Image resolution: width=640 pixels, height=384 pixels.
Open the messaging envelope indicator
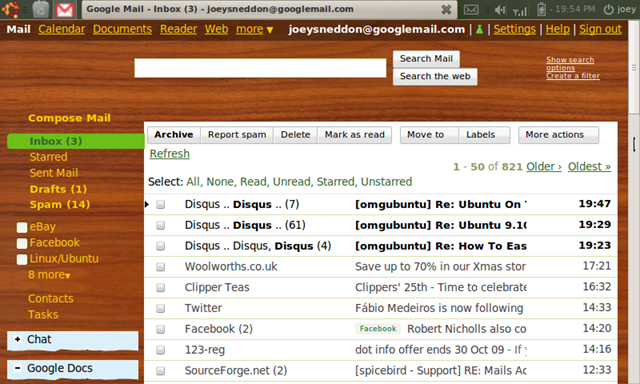(471, 9)
